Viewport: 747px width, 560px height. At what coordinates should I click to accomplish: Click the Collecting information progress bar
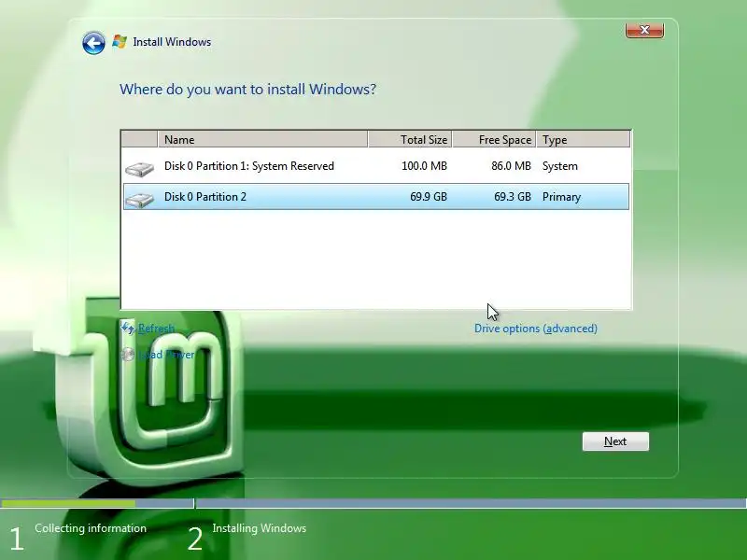[97, 503]
